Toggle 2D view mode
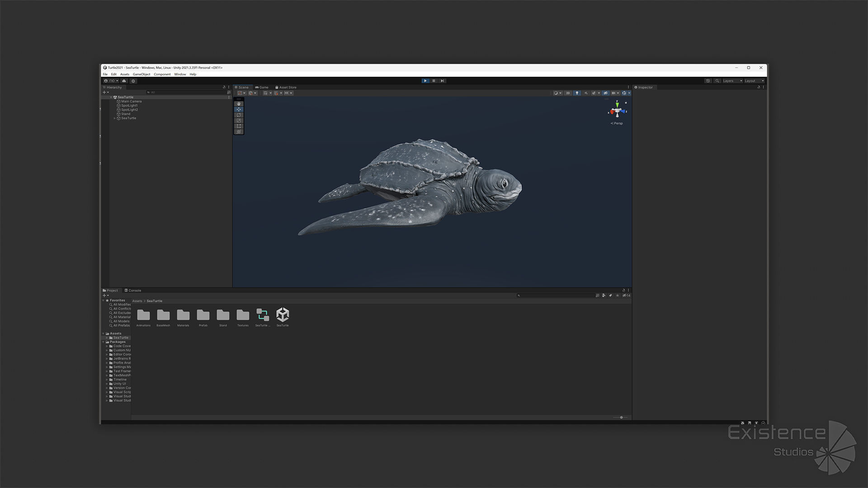Screen dimensions: 868x488 [x=568, y=93]
